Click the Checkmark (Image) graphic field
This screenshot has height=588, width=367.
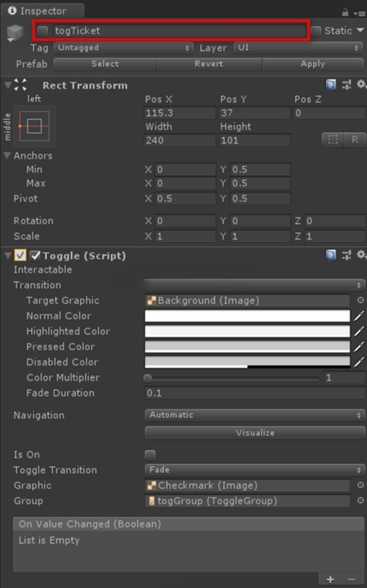click(247, 485)
